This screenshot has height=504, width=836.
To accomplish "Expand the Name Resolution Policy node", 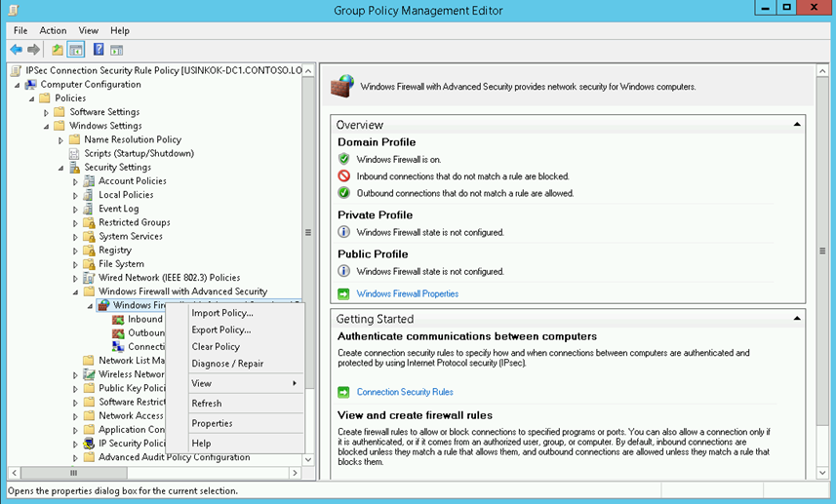I will coord(60,140).
